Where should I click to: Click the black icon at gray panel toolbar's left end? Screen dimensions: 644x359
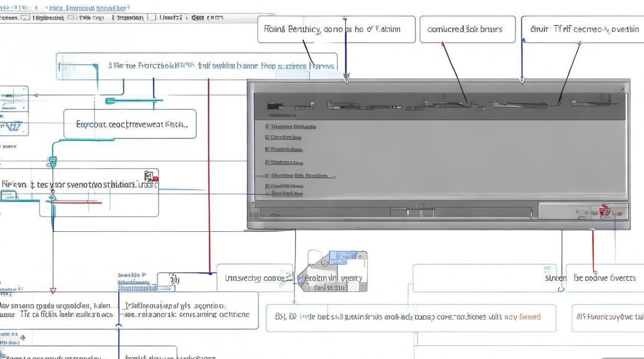coord(274,106)
